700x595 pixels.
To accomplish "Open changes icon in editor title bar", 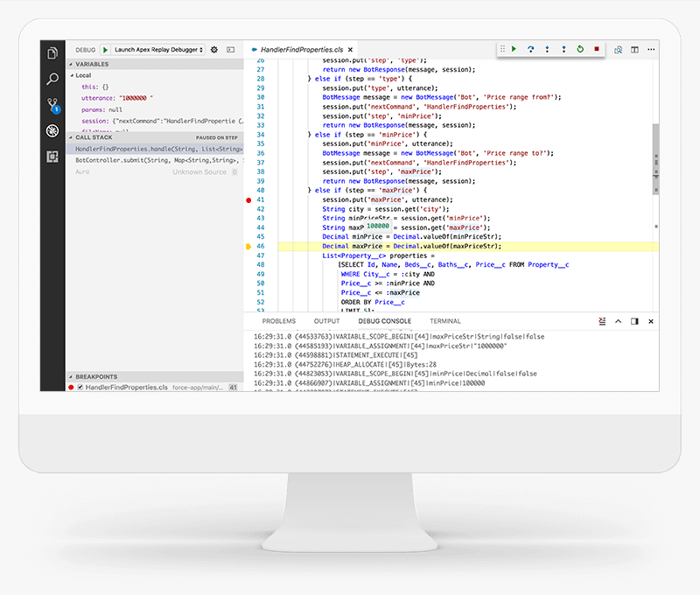I will [x=619, y=50].
